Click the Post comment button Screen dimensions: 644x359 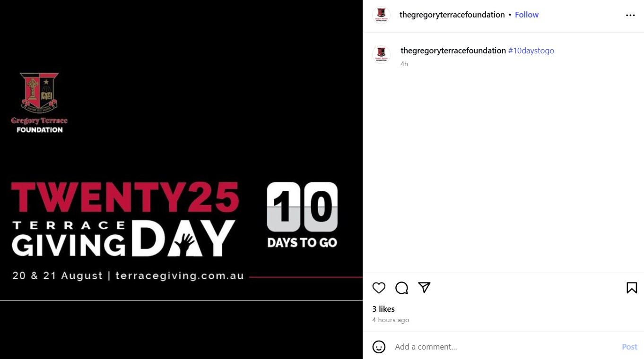(629, 347)
